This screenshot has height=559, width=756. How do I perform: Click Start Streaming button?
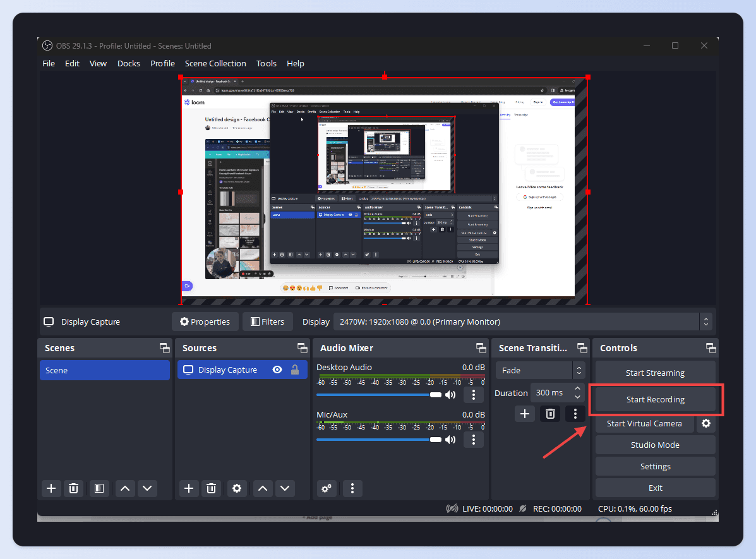[x=655, y=373]
